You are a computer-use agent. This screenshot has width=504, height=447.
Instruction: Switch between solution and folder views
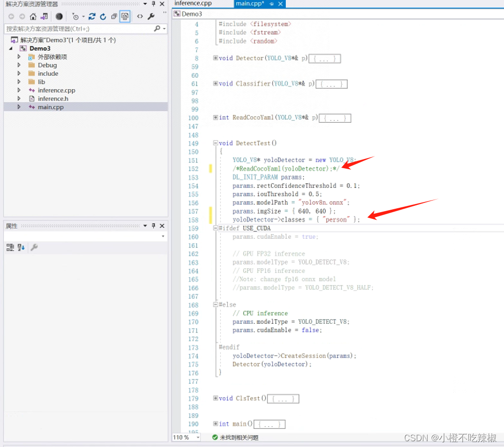44,16
